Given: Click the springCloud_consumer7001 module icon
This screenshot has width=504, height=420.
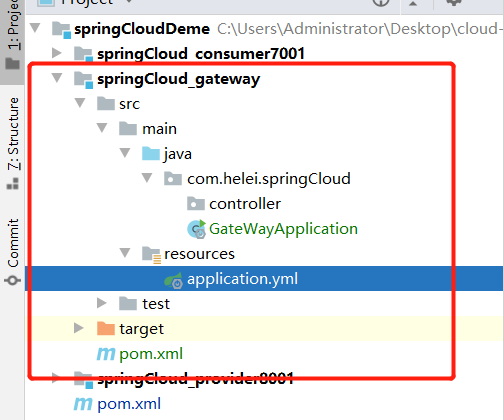Looking at the screenshot, I should [83, 54].
